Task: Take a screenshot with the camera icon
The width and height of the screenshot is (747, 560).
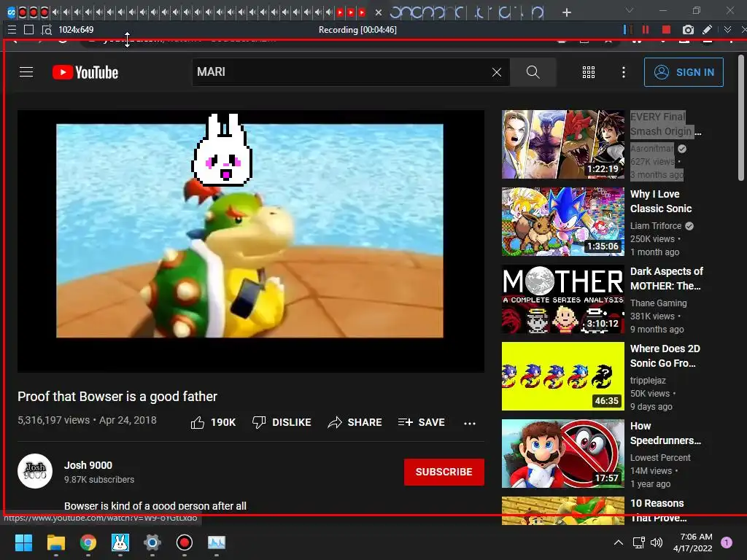Action: tap(688, 29)
